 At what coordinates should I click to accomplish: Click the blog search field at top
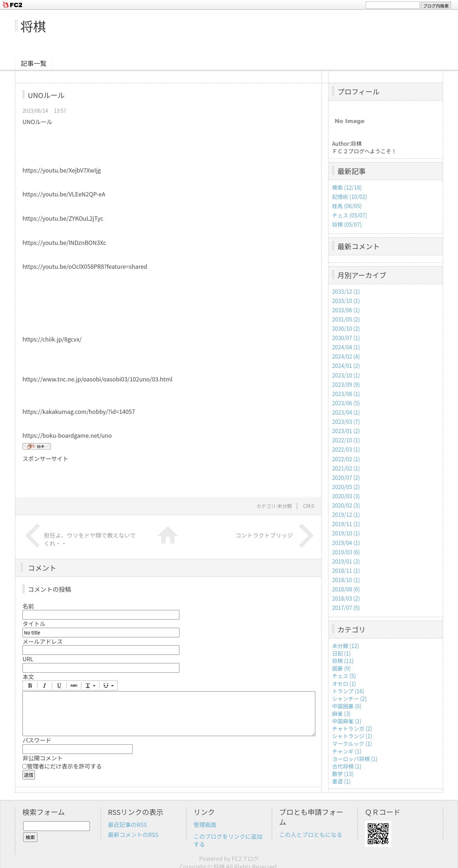click(x=392, y=5)
